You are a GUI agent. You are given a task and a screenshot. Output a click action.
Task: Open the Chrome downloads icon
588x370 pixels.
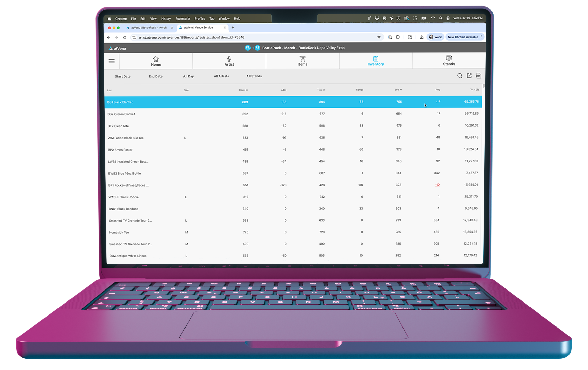[422, 37]
